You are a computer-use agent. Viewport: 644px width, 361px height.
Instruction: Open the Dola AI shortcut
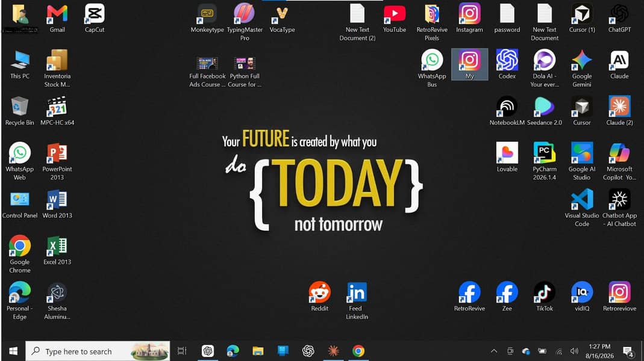point(544,69)
